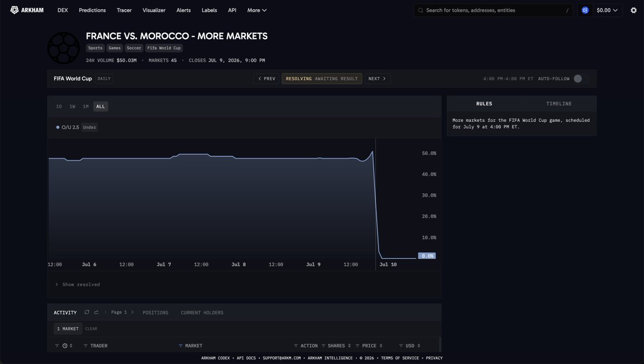Switch to the Activity tab
The image size is (644, 364).
coord(65,312)
